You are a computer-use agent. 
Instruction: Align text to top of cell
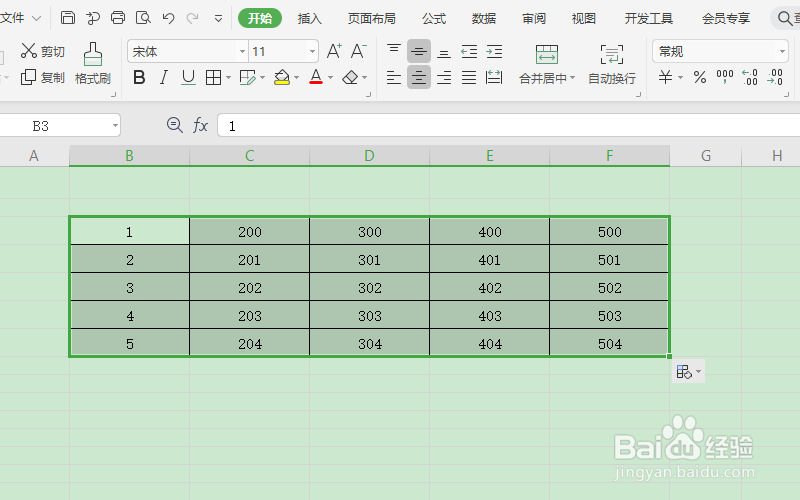pos(394,51)
